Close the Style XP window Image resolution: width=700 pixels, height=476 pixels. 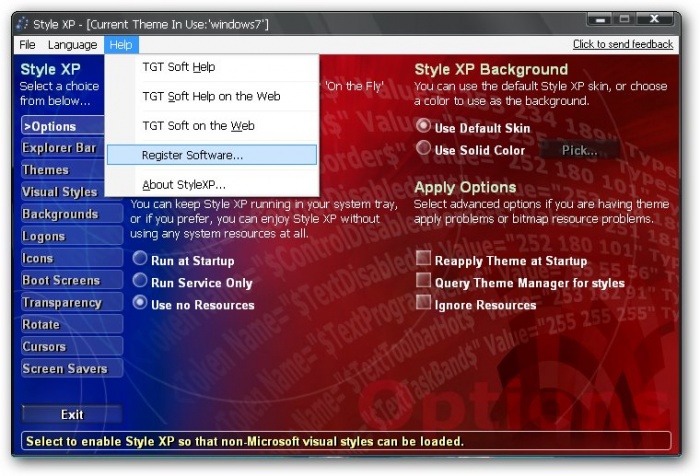point(654,19)
